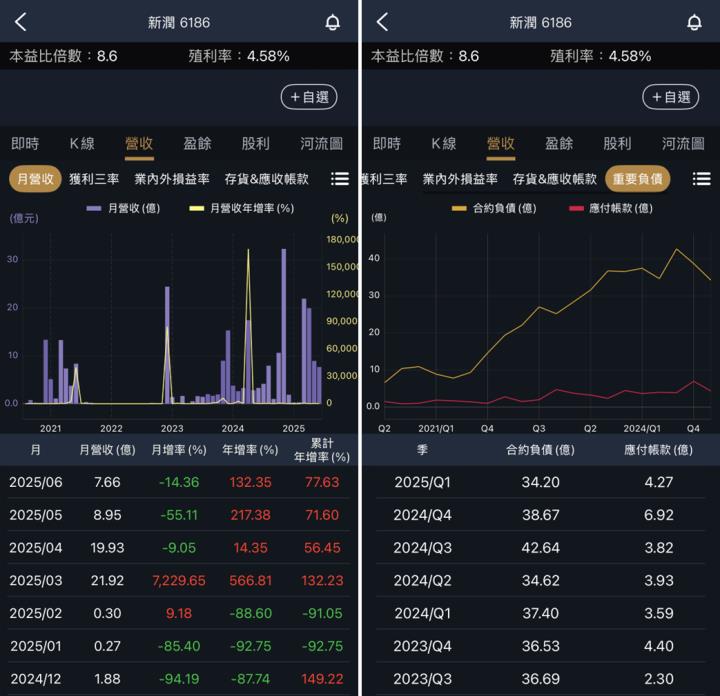Open the list menu icon beside 存貨&應收帳款 on the left
720x696 pixels.
pyautogui.click(x=340, y=179)
